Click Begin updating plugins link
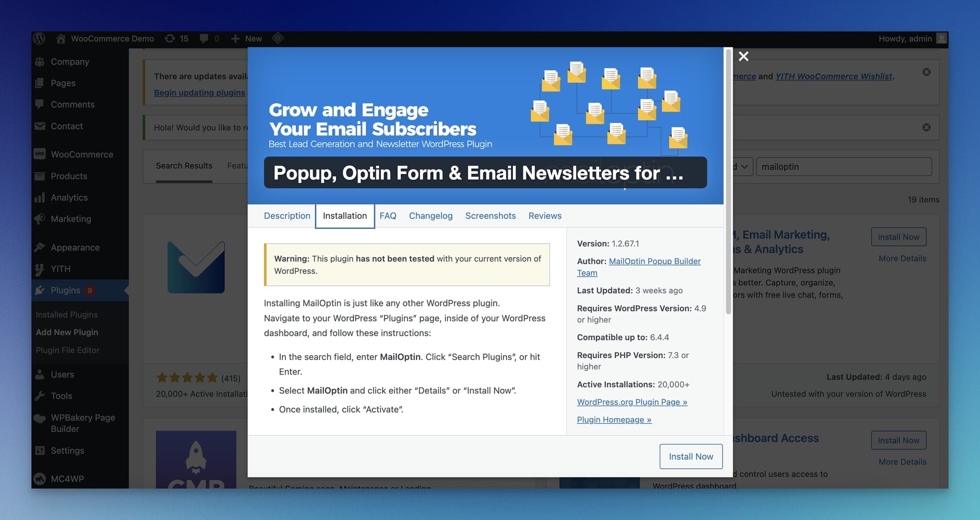This screenshot has height=520, width=980. tap(200, 92)
